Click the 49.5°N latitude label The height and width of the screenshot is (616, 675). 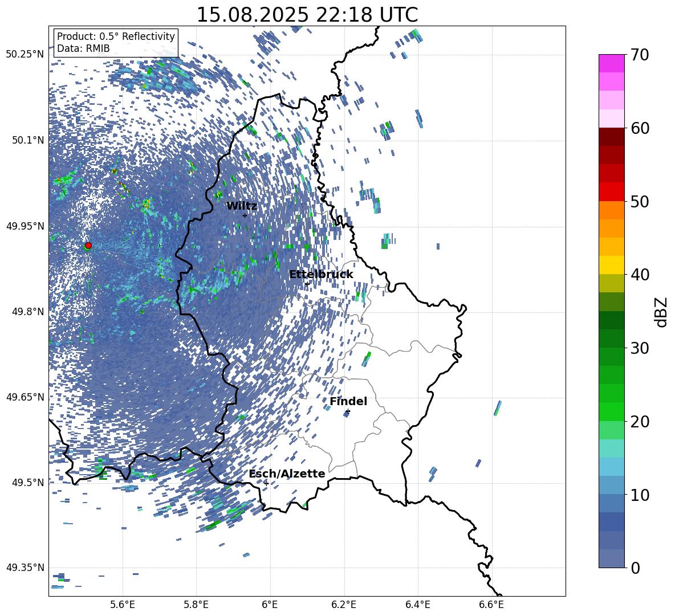27,483
